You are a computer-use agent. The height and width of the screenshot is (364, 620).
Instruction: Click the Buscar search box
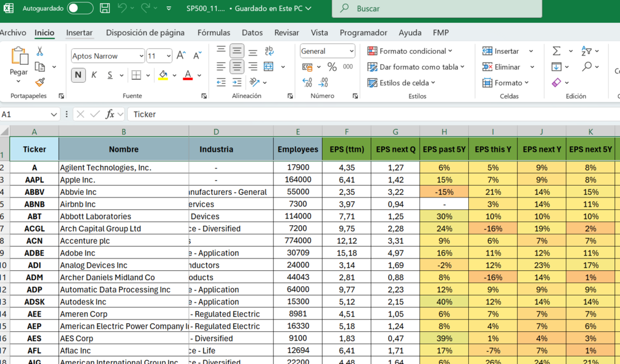tap(437, 8)
